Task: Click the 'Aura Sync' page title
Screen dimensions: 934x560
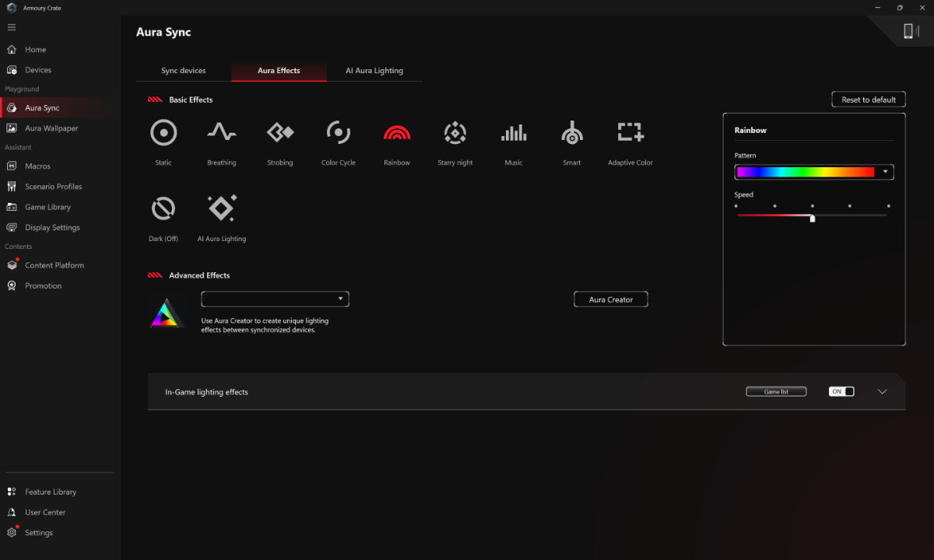Action: (163, 32)
